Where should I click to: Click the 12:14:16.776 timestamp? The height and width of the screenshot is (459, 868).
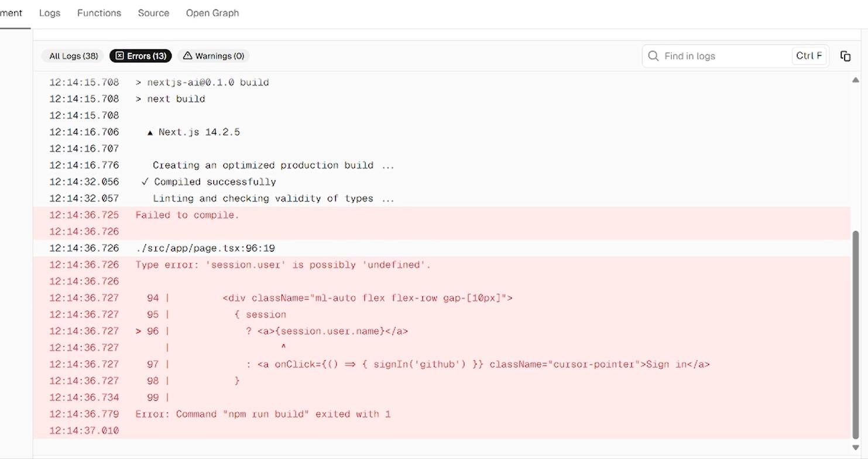(x=84, y=165)
